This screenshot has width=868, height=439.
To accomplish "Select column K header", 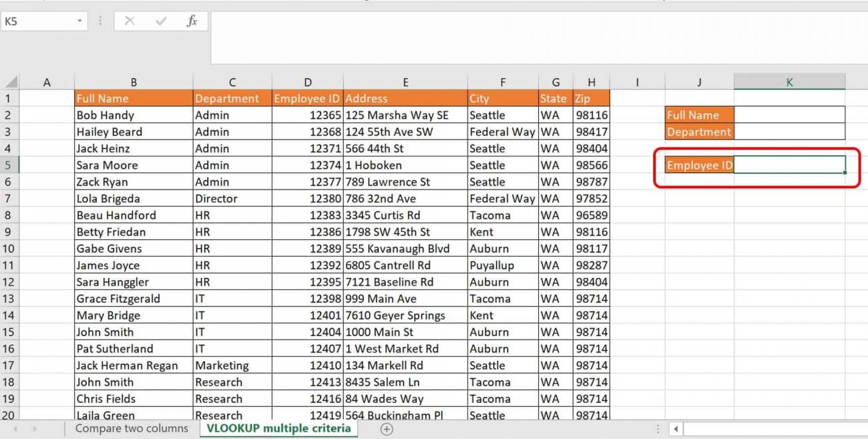I will (x=789, y=82).
